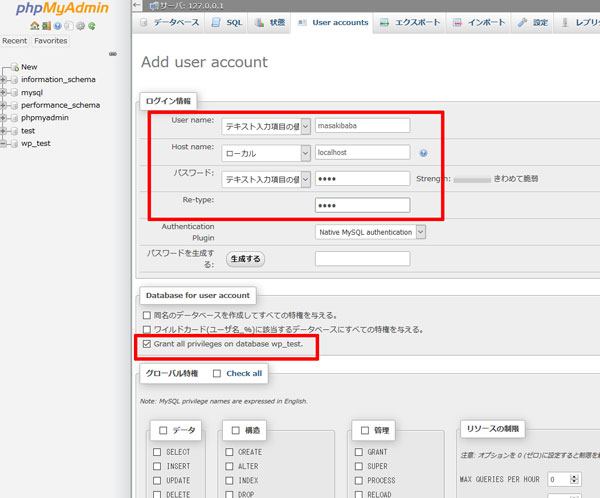Open the phpMyAdmin home icon
This screenshot has height=498, width=600.
34,26
